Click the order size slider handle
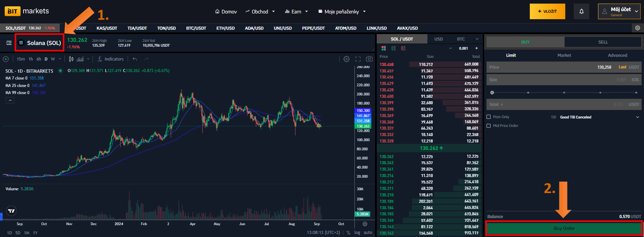 (492, 93)
